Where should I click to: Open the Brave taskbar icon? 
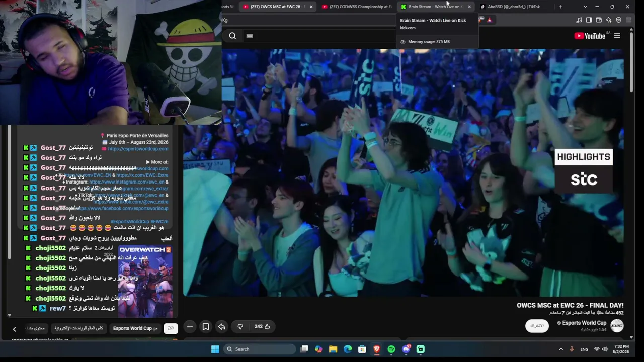coord(377,349)
